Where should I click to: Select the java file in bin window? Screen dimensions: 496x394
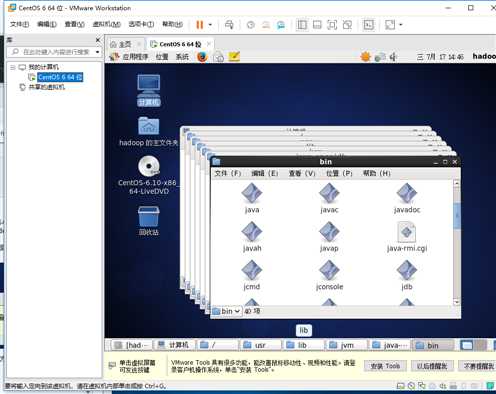pos(252,198)
